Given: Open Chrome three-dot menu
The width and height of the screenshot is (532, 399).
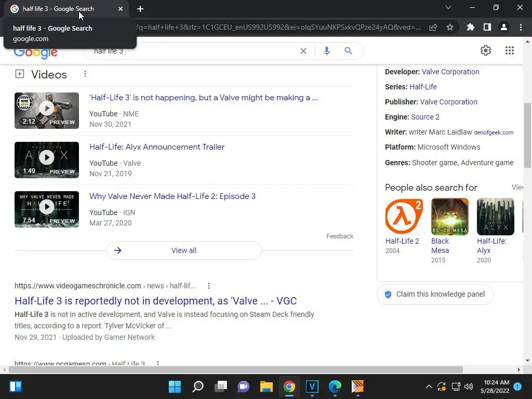Looking at the screenshot, I should point(521,27).
